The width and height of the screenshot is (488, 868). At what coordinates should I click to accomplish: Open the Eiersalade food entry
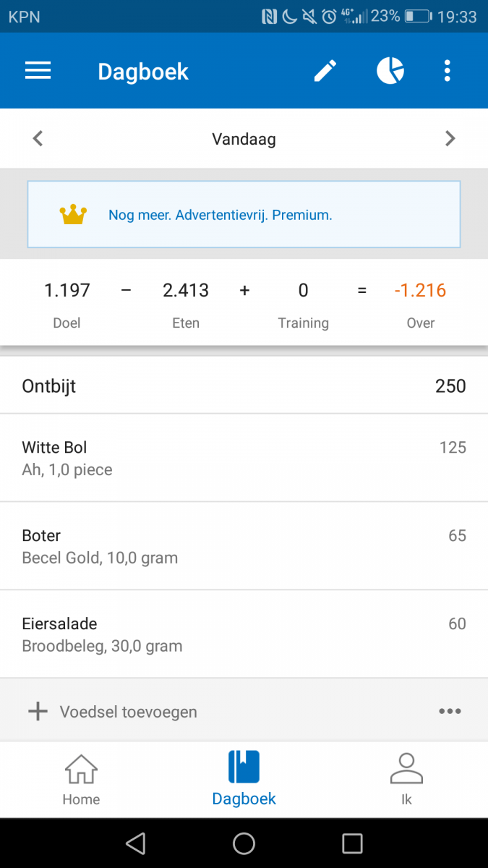[244, 634]
